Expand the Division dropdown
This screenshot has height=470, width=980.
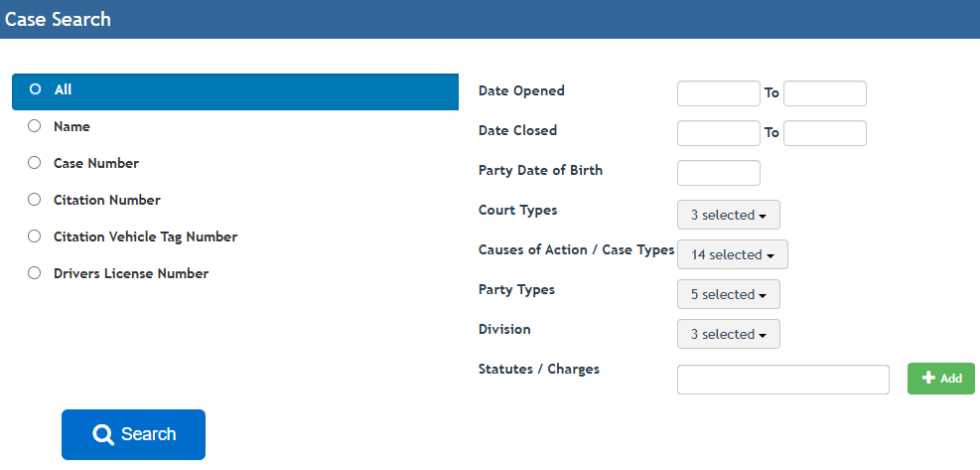point(728,334)
